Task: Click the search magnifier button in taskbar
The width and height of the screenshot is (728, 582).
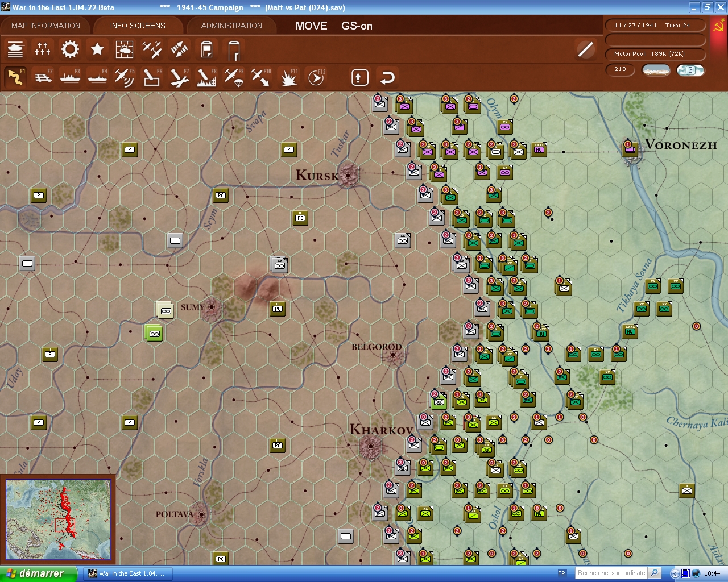Action: point(655,573)
